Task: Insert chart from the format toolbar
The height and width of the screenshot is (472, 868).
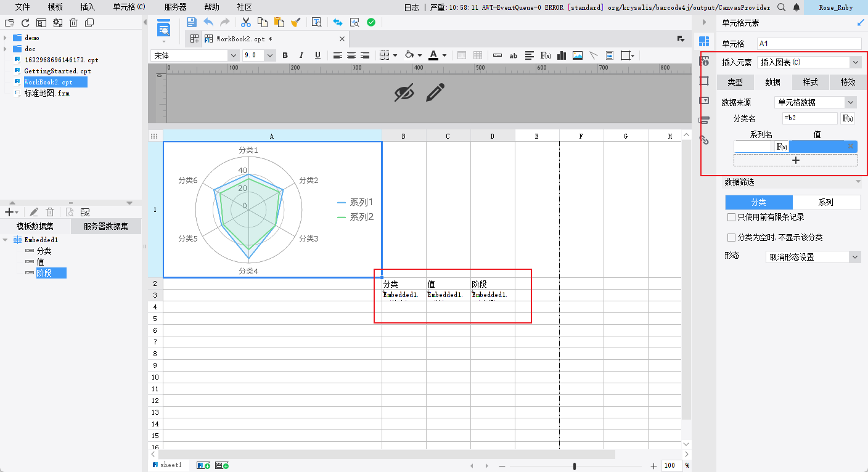Action: [x=562, y=55]
